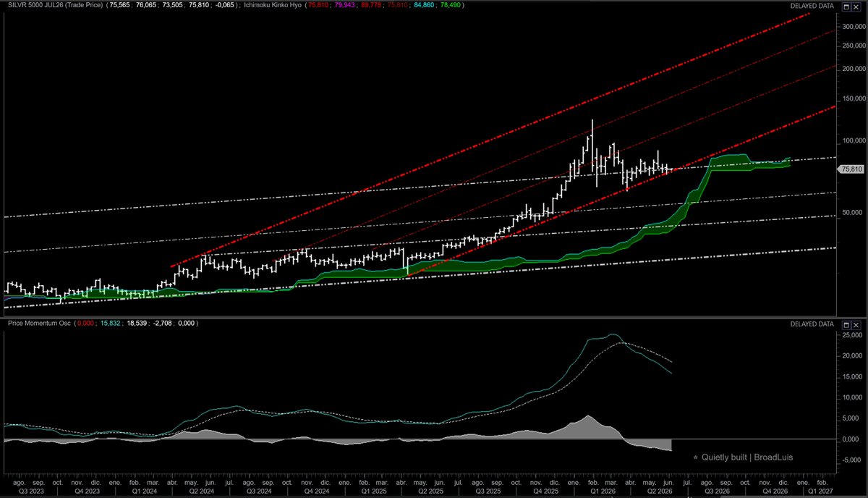Click the 75,810 current price tag
The image size is (868, 498).
point(851,169)
